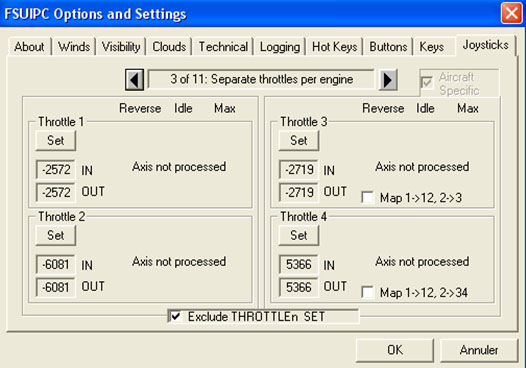Image resolution: width=526 pixels, height=368 pixels.
Task: Select the Joysticks tab
Action: click(x=485, y=45)
